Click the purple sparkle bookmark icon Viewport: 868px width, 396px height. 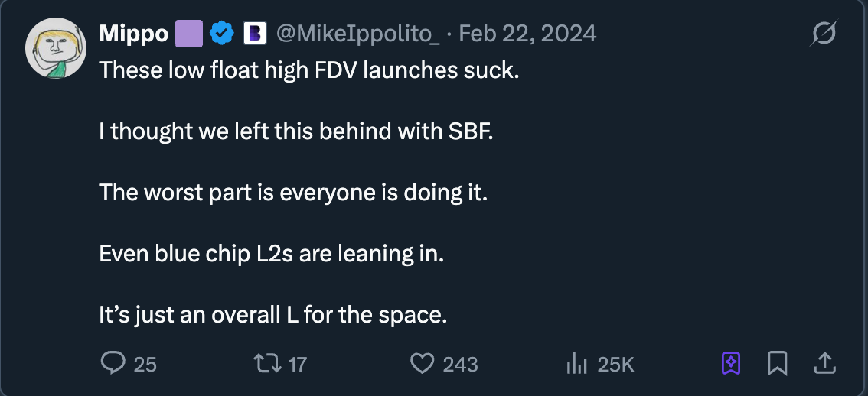(731, 364)
